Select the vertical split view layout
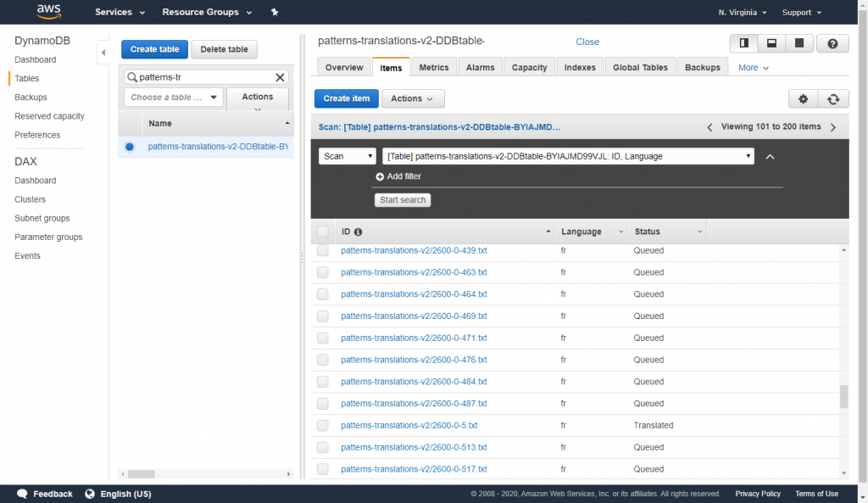The width and height of the screenshot is (868, 503). pyautogui.click(x=744, y=42)
